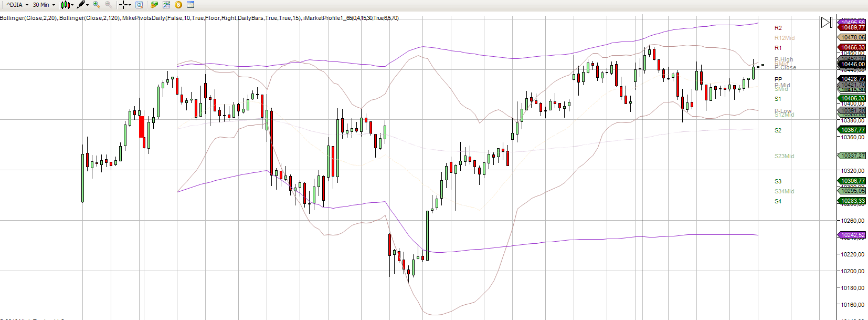Screen dimensions: 868x320
Task: Open the 30 Min interval dropdown
Action: [44, 5]
